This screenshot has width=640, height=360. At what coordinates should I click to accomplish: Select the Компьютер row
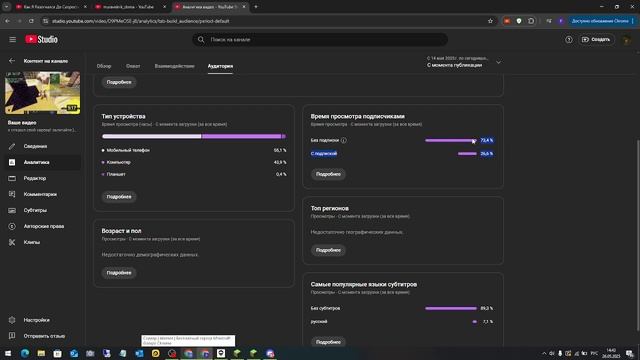194,162
